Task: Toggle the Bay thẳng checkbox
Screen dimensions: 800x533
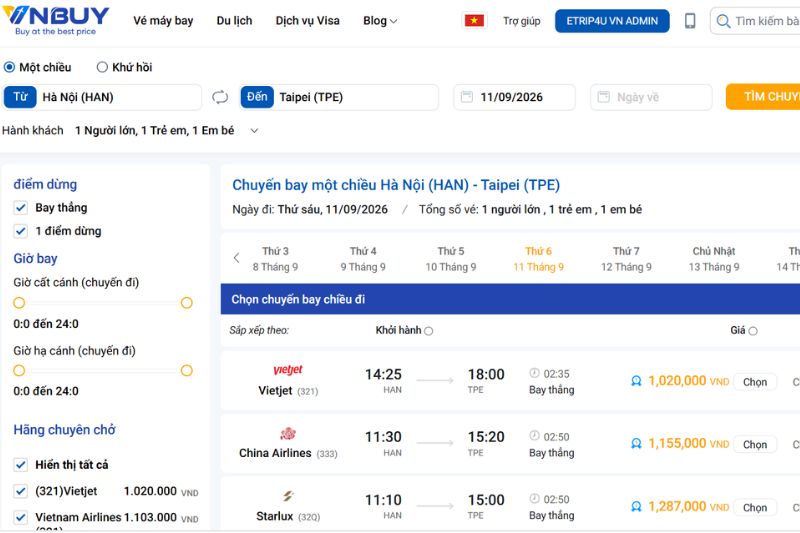Action: coord(20,208)
